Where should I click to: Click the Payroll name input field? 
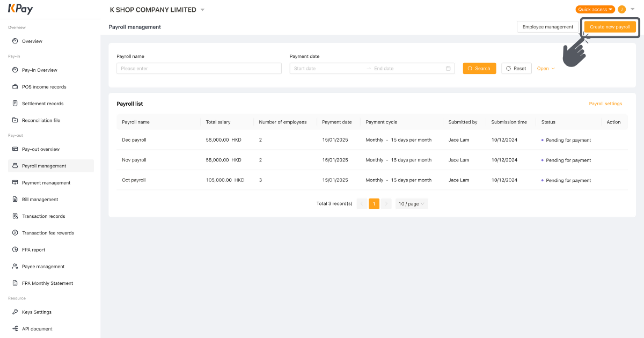point(199,68)
